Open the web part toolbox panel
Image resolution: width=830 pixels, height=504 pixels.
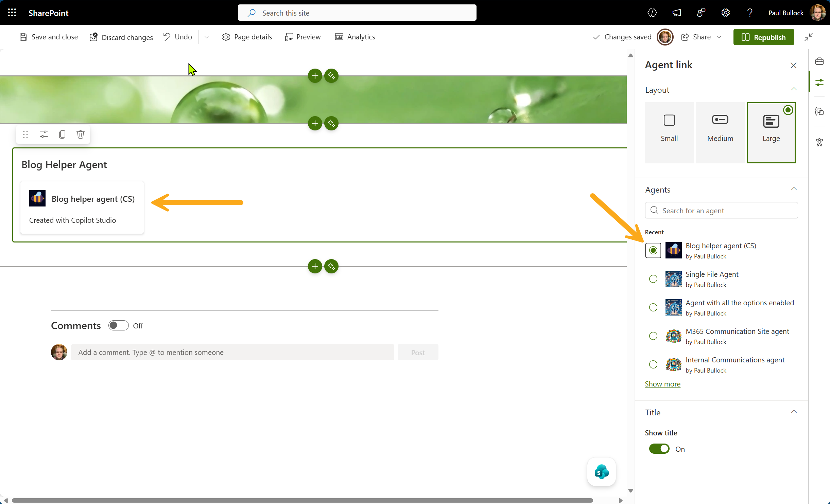coord(819,61)
